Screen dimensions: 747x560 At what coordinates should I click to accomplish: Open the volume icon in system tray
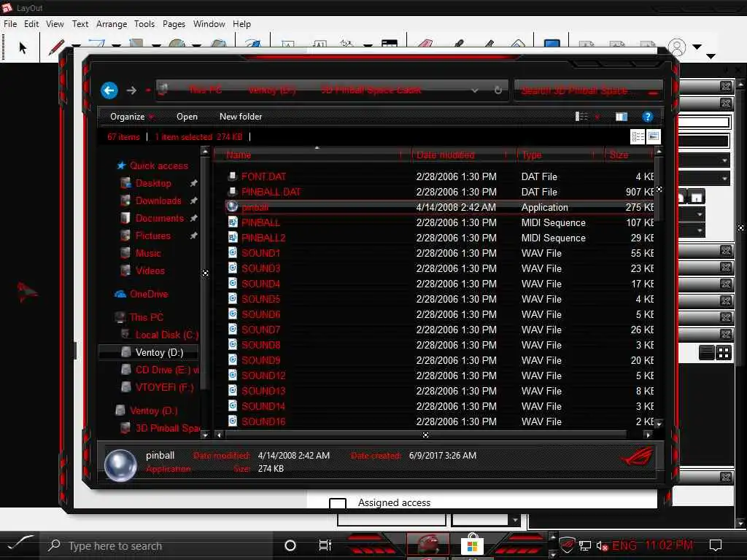click(602, 545)
